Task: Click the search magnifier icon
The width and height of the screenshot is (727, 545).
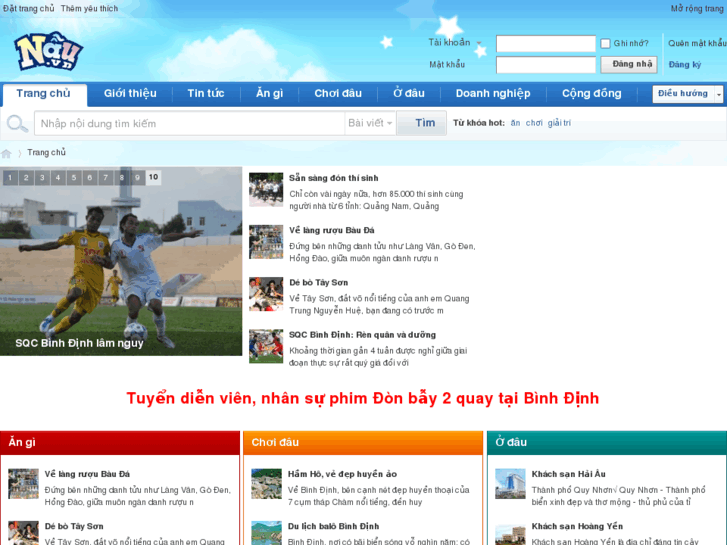Action: coord(17,124)
